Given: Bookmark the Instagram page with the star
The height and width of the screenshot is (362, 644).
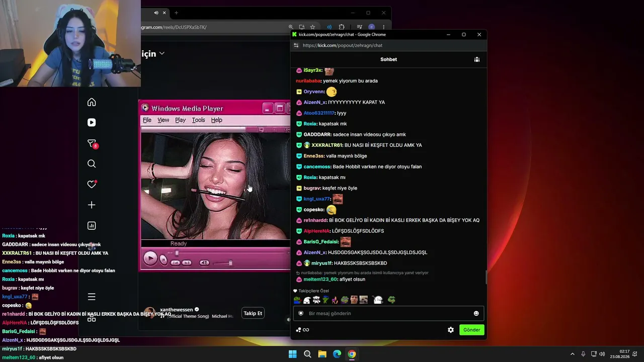Looking at the screenshot, I should click(312, 27).
